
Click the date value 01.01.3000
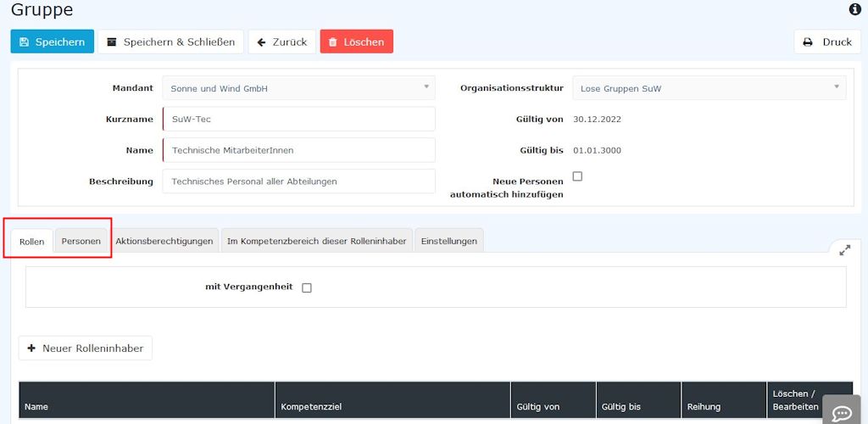[597, 150]
